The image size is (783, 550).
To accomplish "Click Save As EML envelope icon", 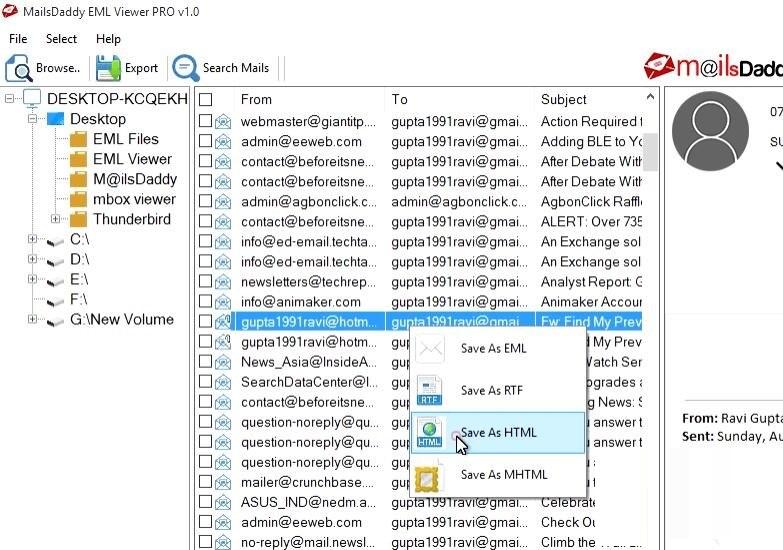I will (x=430, y=349).
